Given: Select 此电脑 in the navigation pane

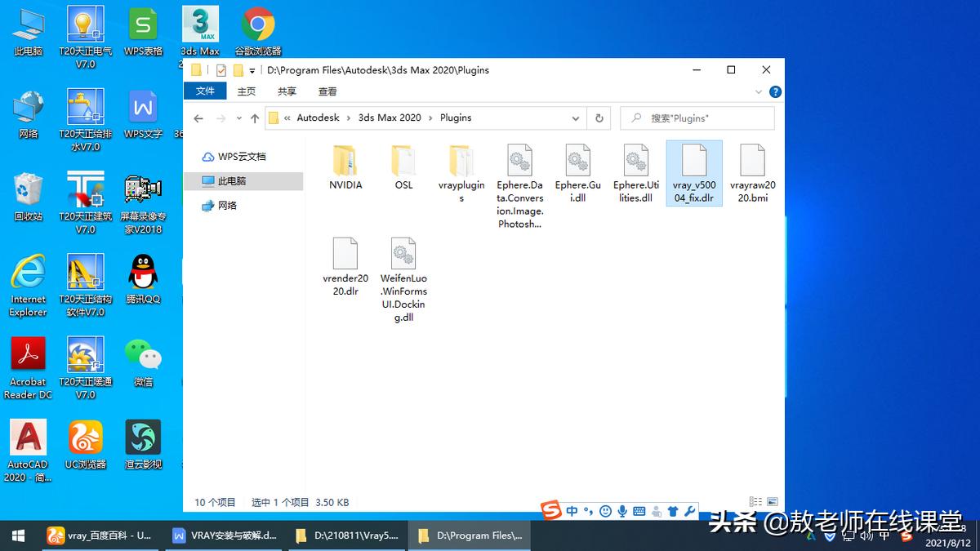Looking at the screenshot, I should [232, 181].
